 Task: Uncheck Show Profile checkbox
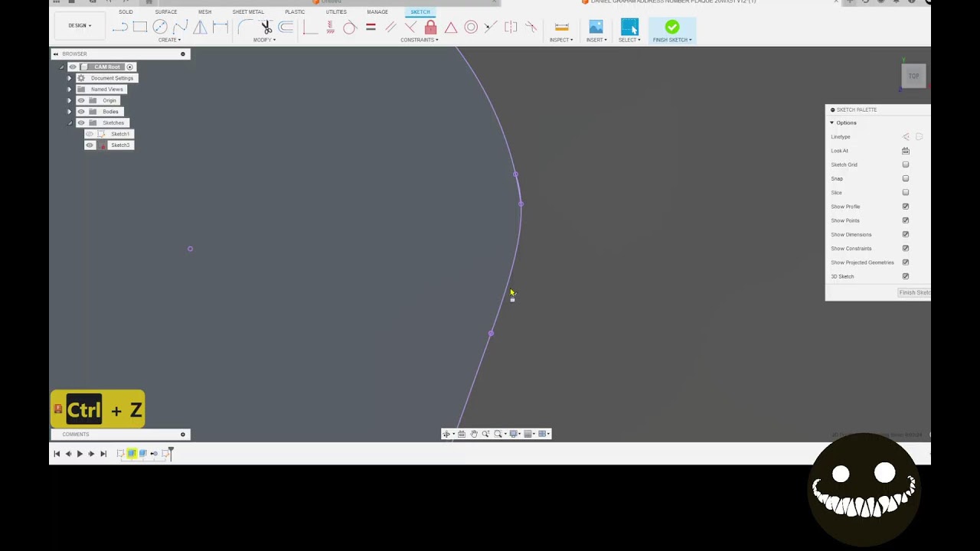click(906, 207)
